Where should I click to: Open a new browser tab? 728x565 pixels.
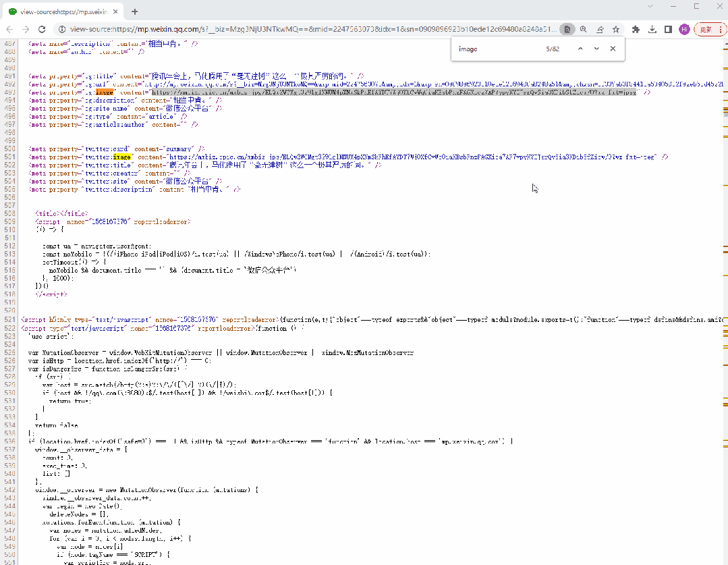coord(135,11)
